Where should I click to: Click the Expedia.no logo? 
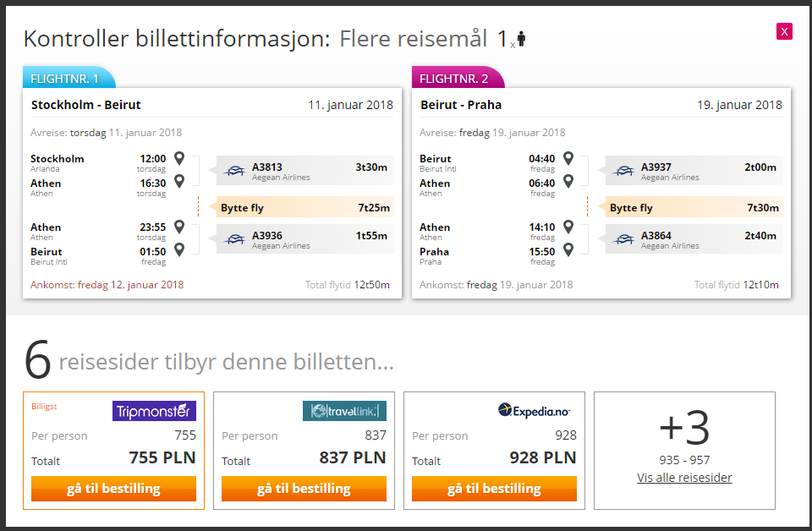point(534,410)
